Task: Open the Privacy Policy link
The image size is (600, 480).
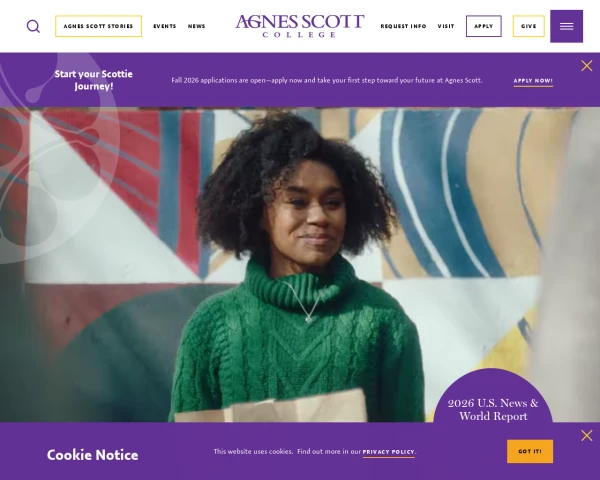Action: (x=388, y=452)
